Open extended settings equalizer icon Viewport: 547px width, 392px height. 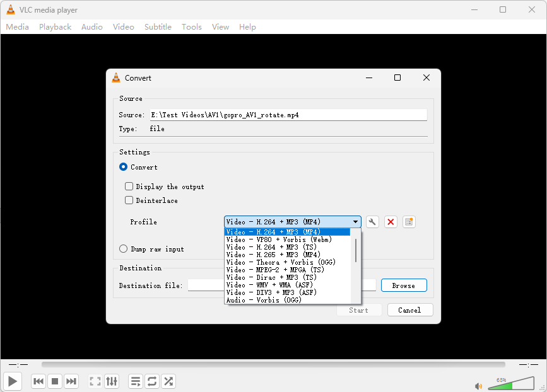coord(112,381)
